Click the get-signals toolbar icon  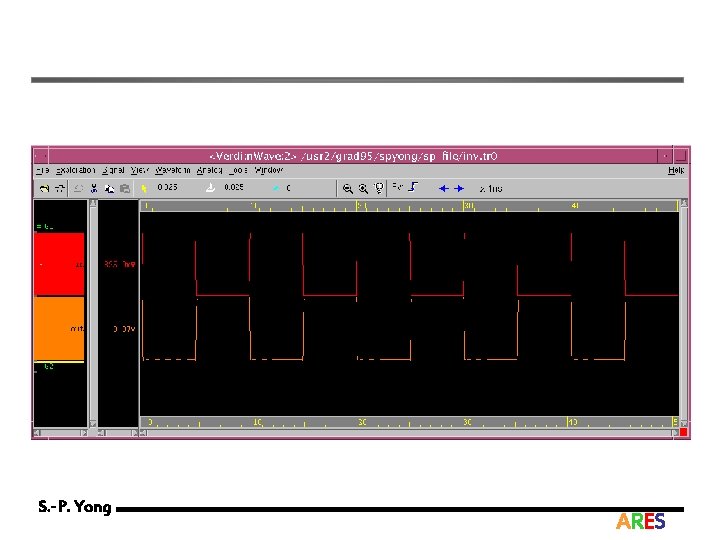click(x=60, y=188)
